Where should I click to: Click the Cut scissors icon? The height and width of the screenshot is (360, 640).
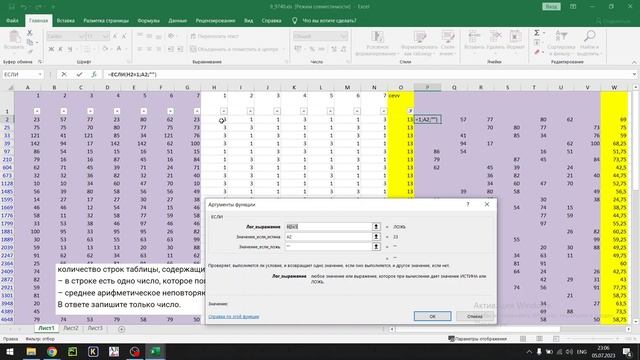point(29,33)
